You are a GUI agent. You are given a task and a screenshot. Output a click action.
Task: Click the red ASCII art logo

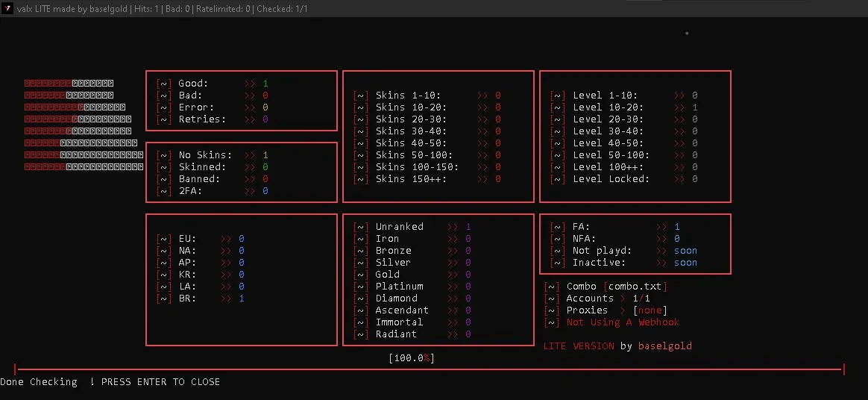(x=84, y=125)
